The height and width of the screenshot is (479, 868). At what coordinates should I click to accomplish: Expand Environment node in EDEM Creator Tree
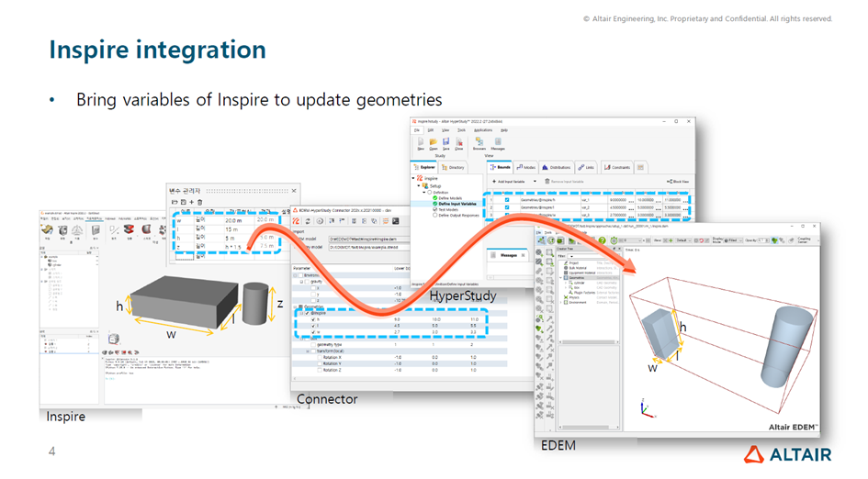561,303
